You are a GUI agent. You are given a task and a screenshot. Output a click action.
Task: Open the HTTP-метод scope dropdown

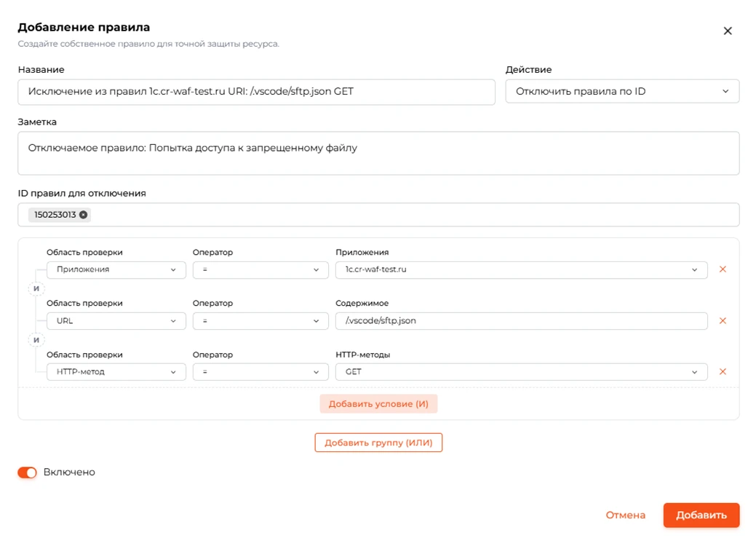point(116,372)
